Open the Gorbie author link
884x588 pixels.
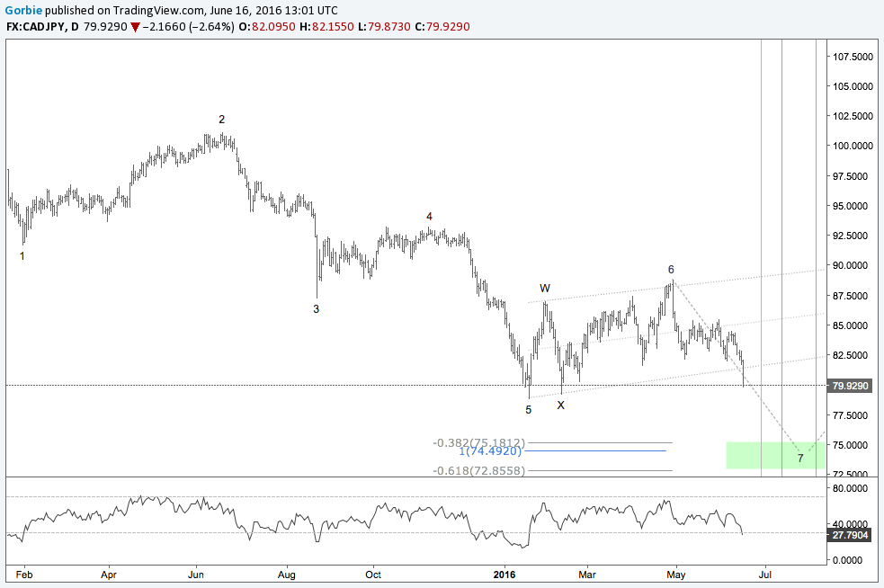tap(23, 10)
